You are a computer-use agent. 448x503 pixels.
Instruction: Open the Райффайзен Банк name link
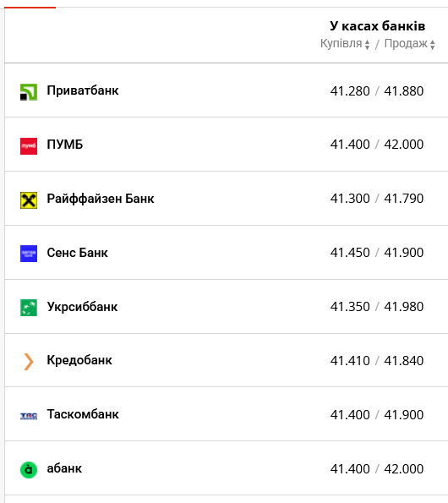point(101,199)
